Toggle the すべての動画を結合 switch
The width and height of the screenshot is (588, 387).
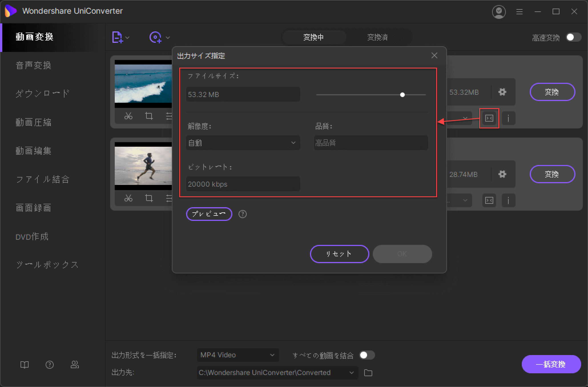(367, 355)
